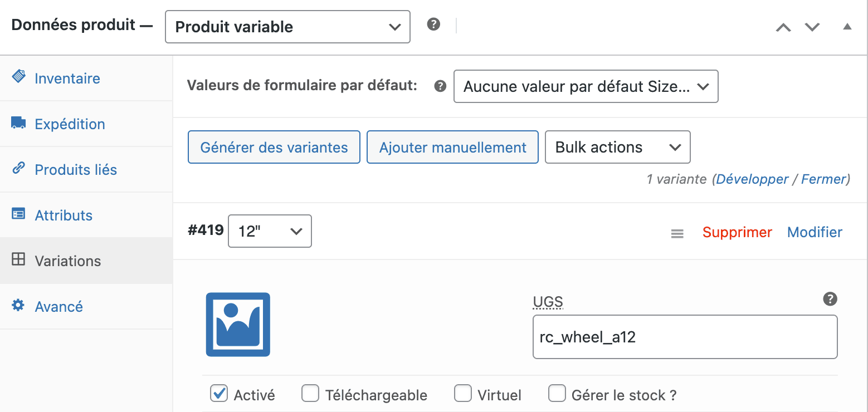868x412 pixels.
Task: Click the Avancé gear icon
Action: click(x=18, y=306)
